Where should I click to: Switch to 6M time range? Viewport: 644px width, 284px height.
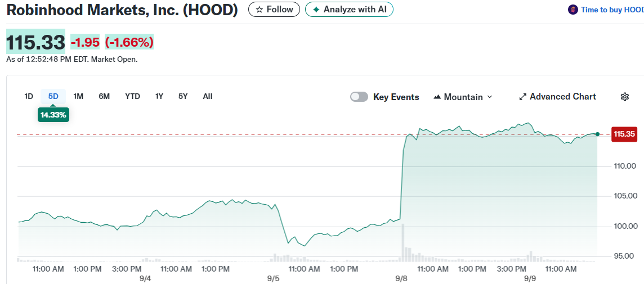(x=104, y=96)
